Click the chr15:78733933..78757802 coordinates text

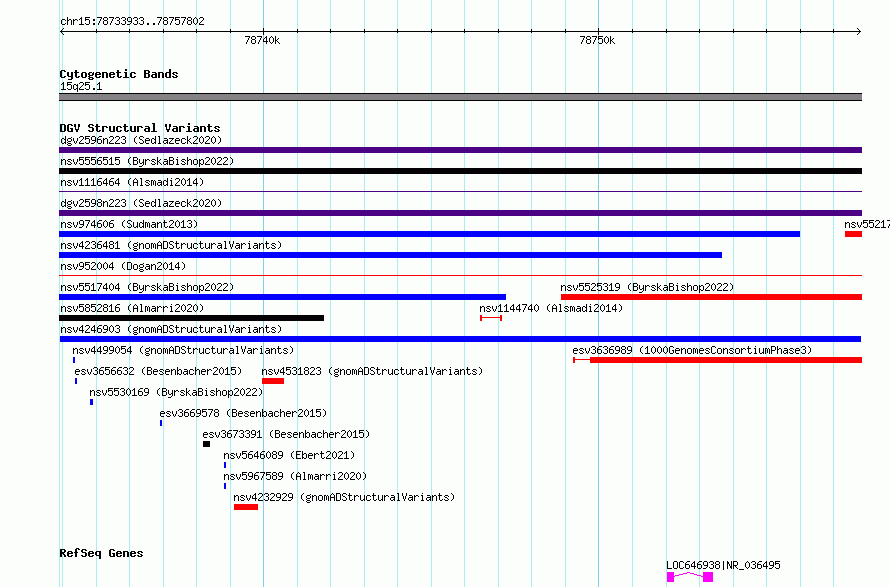[132, 21]
